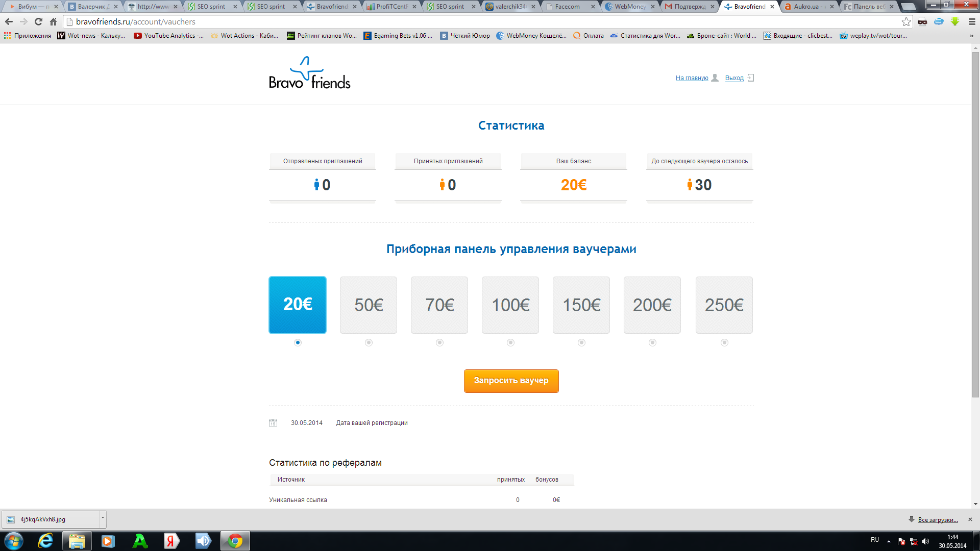Switch to the WebMoney browser tab
This screenshot has width=980, height=551.
point(630,7)
